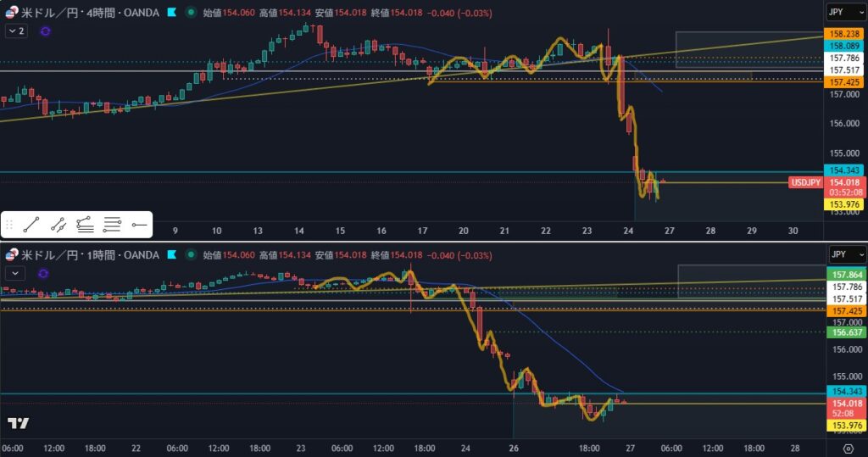868x457 pixels.
Task: Click the orange 158.238 price level label
Action: pos(844,33)
